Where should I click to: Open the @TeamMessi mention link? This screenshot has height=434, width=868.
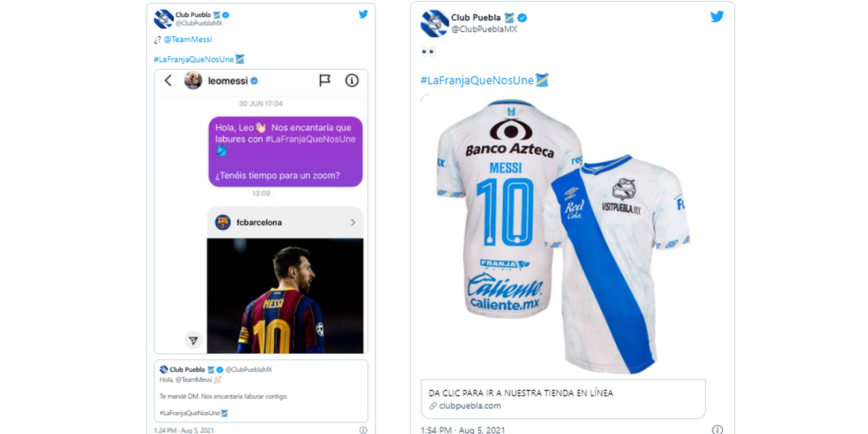[188, 39]
